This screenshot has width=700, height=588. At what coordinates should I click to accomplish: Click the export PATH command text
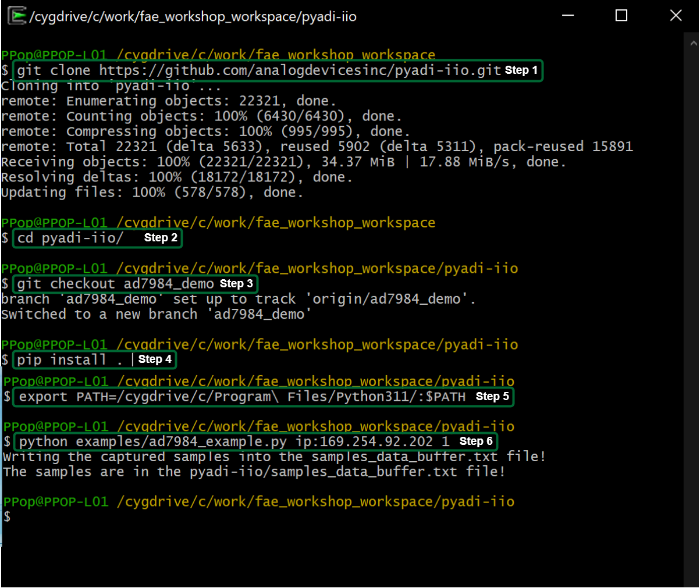coord(242,397)
